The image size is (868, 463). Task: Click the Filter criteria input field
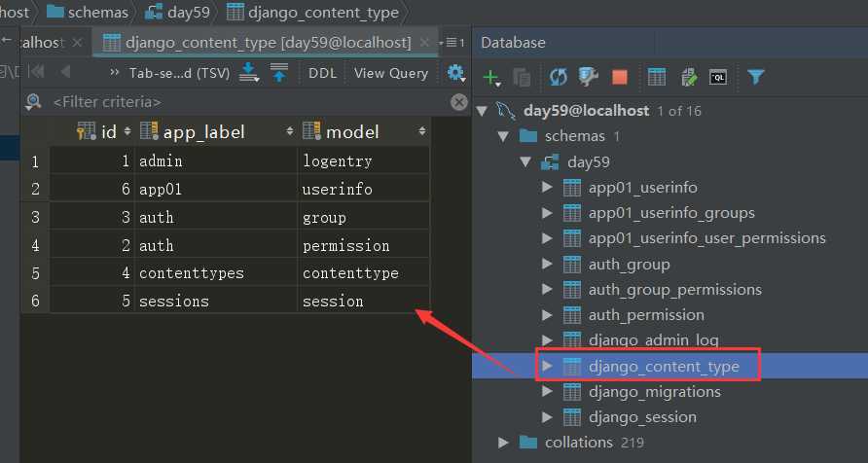point(243,101)
